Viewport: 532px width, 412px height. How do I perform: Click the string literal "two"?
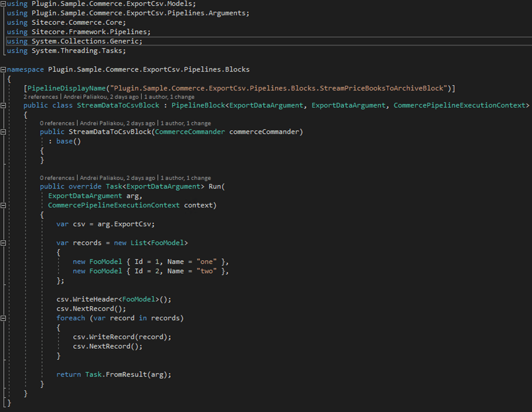(x=207, y=271)
